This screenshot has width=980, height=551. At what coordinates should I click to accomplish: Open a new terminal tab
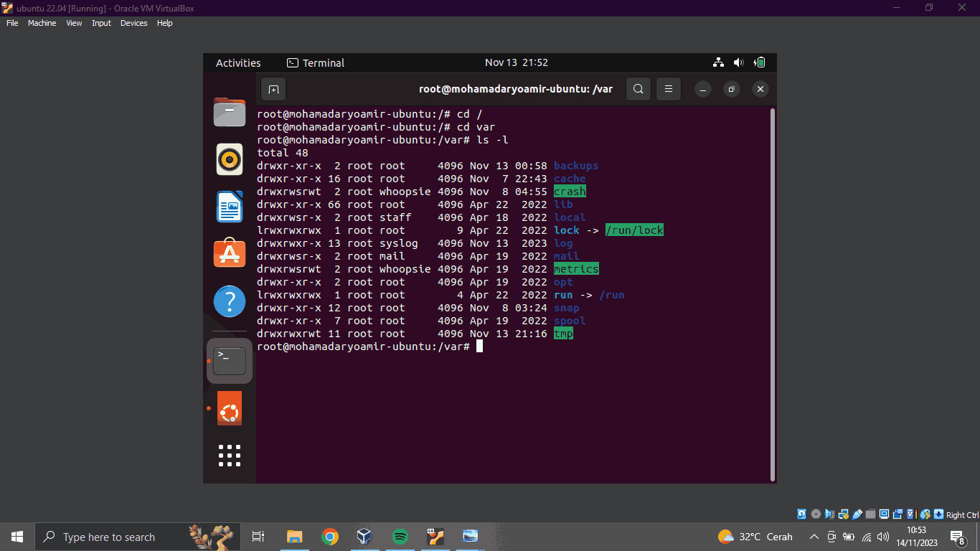(273, 90)
